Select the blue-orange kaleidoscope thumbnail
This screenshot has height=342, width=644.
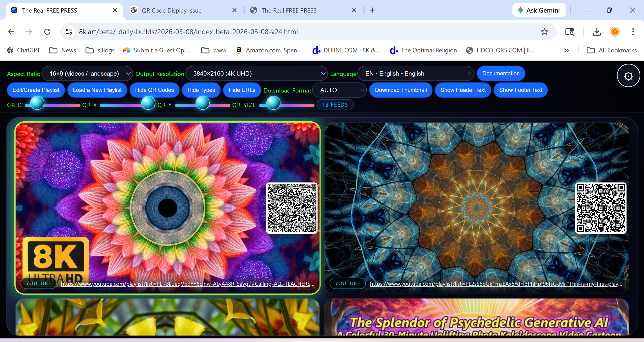coord(476,208)
